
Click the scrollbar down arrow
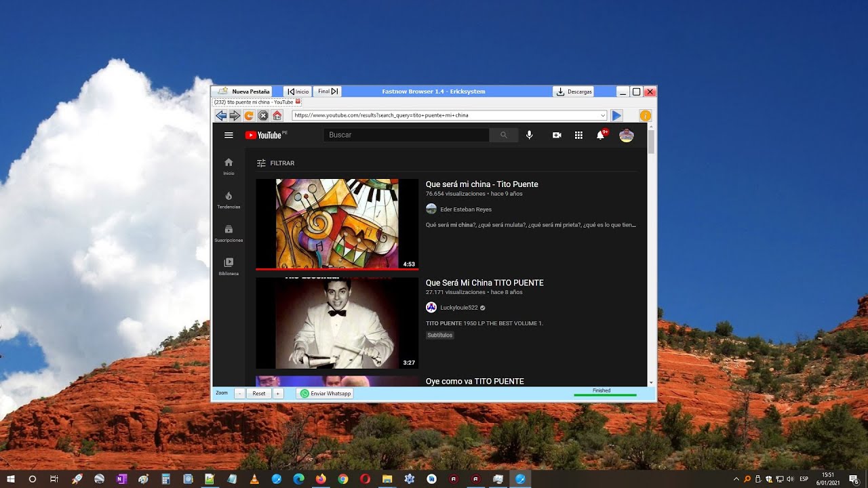coord(651,382)
